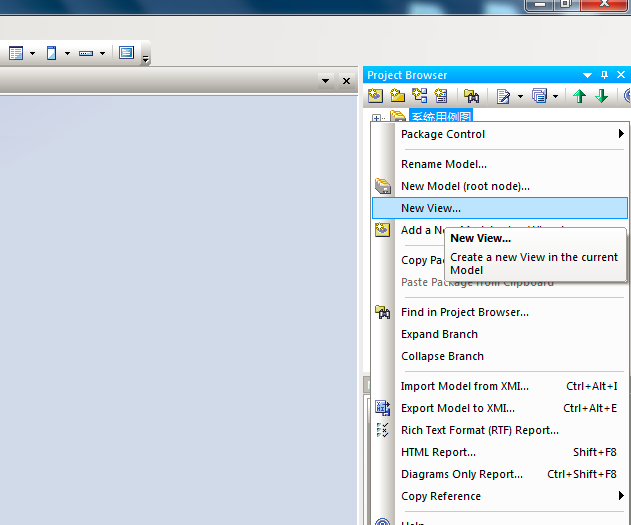Open the dropdown beside the dotted bar icon
The image size is (631, 525).
pos(102,53)
